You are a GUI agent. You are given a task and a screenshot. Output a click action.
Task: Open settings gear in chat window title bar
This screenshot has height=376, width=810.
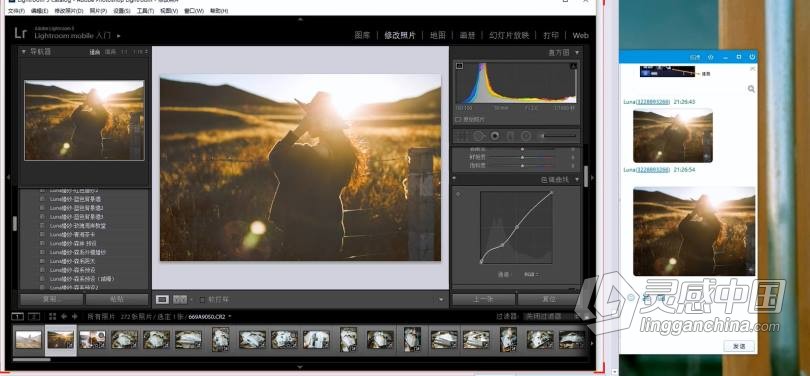click(711, 57)
